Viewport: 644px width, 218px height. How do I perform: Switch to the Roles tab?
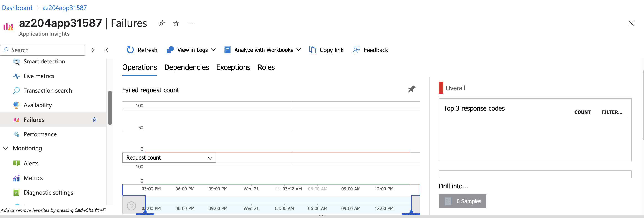[266, 67]
